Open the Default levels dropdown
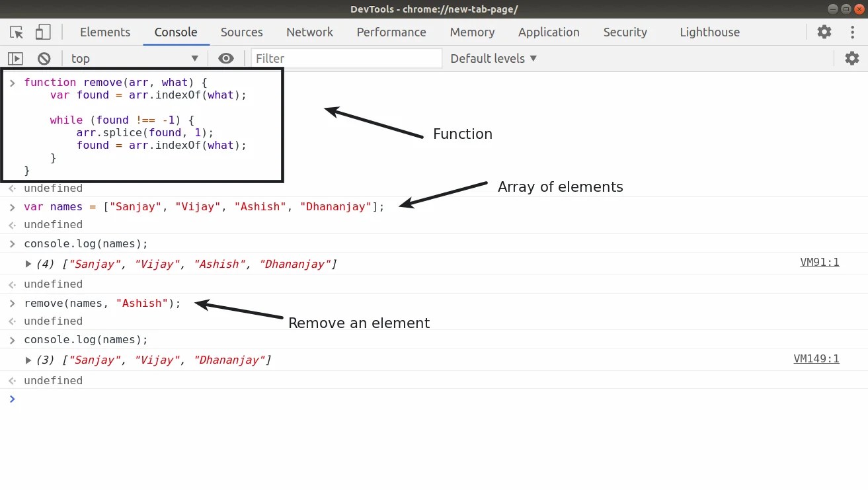 493,58
